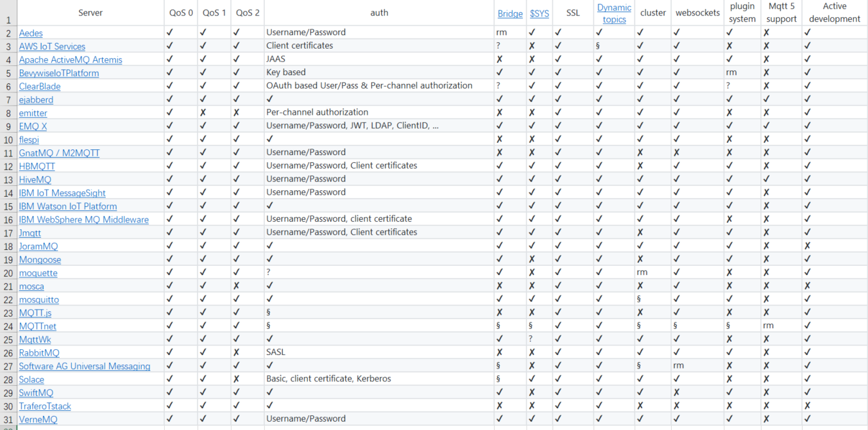Open the Apache ActiveMQ Artemis link

pyautogui.click(x=71, y=60)
